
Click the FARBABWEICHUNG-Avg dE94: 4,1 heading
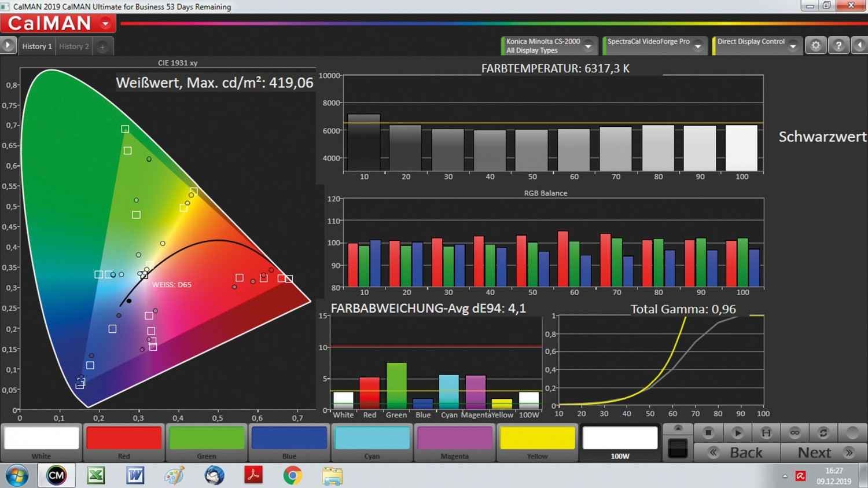428,309
